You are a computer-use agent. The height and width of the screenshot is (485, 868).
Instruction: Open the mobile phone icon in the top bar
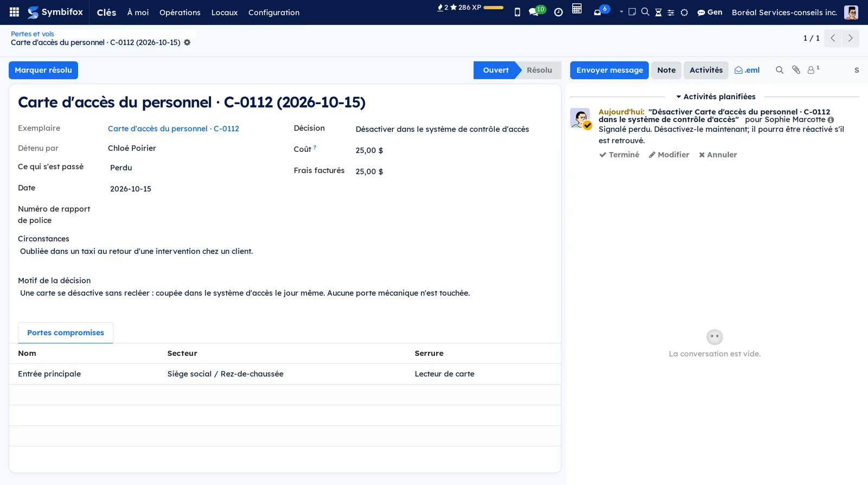click(517, 12)
